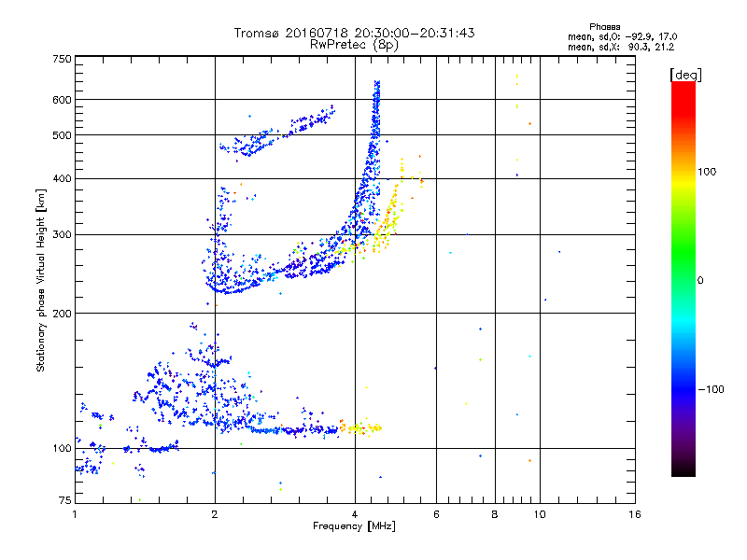Click the y-axis tick label '400'
747x560 pixels.
click(62, 178)
